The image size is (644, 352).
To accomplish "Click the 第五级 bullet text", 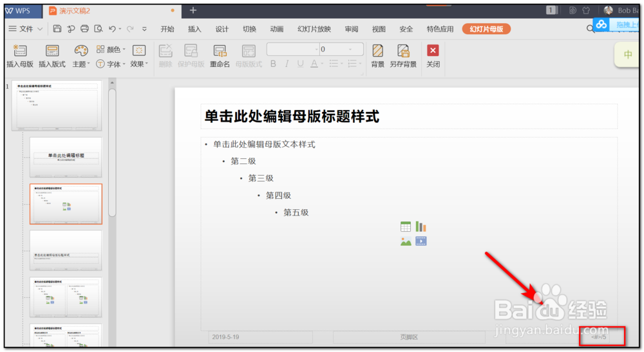I will tap(296, 212).
